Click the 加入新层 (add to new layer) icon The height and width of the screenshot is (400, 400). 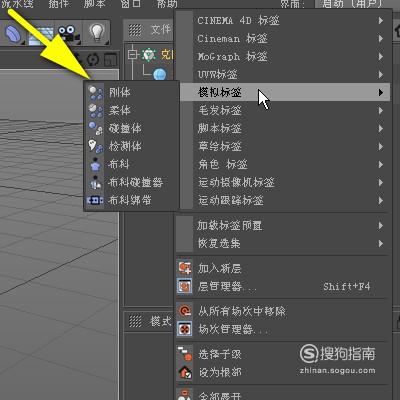tap(185, 268)
